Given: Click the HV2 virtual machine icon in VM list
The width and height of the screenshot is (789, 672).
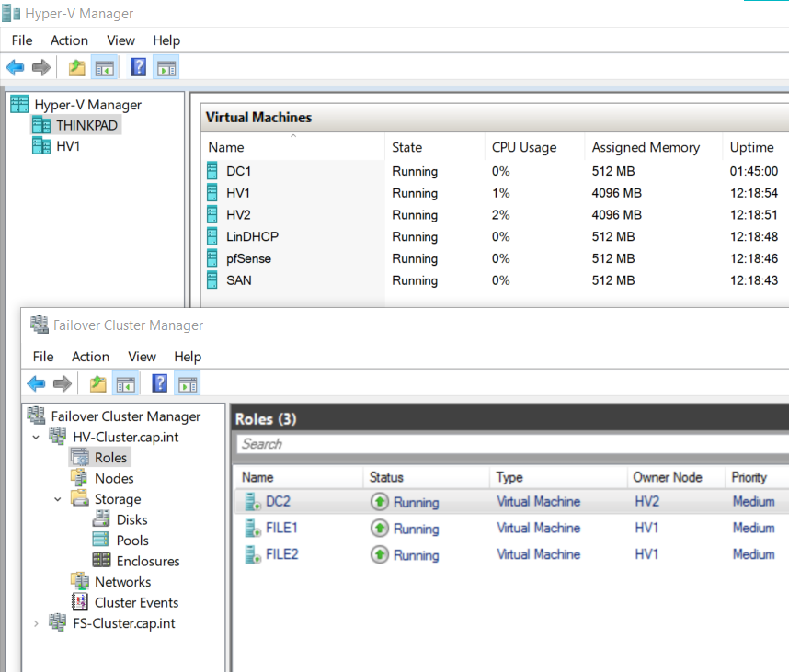Looking at the screenshot, I should pos(212,215).
